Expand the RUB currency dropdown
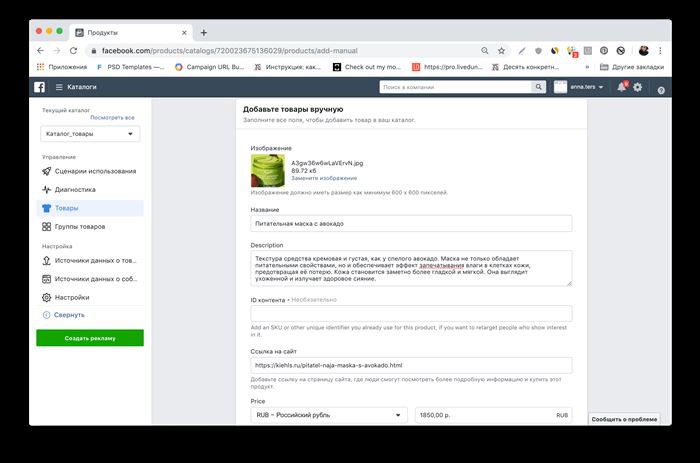This screenshot has width=700, height=463. click(x=329, y=415)
